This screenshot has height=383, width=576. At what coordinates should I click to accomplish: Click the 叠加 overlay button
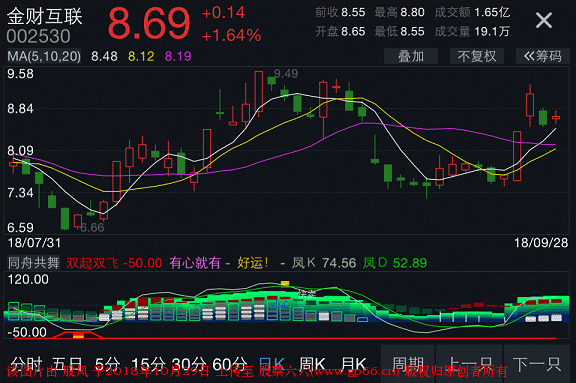(x=411, y=56)
